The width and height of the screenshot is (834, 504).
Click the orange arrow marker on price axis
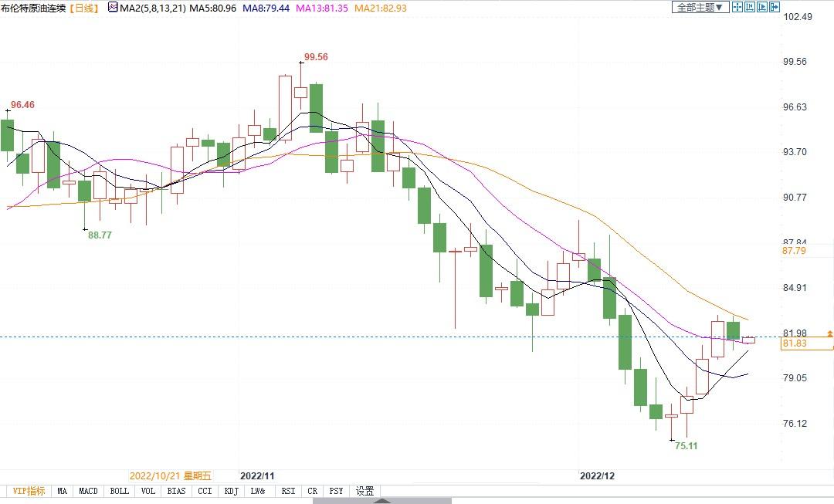point(830,333)
